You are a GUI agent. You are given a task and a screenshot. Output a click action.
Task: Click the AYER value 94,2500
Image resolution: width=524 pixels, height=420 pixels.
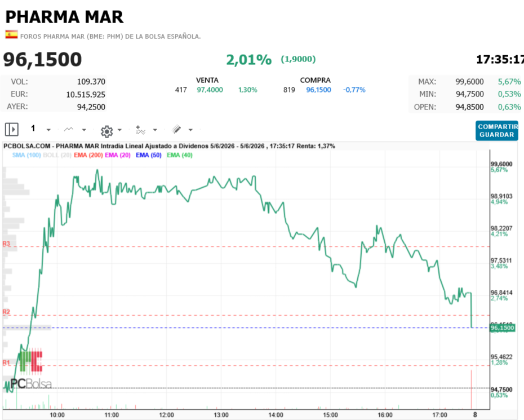pyautogui.click(x=91, y=107)
